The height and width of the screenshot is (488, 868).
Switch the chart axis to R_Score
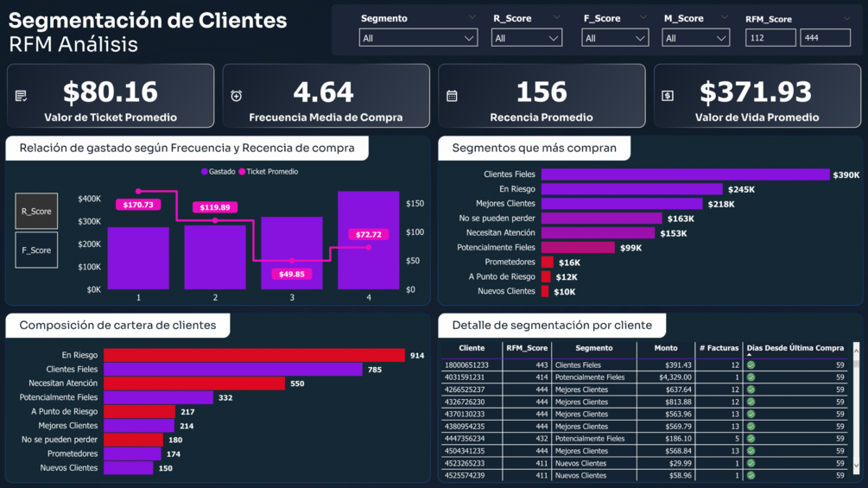coord(36,212)
